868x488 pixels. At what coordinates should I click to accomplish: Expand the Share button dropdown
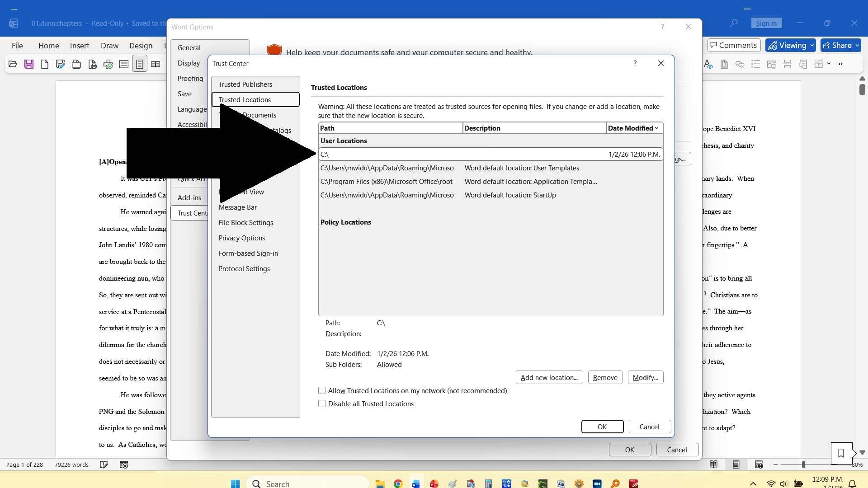point(857,45)
